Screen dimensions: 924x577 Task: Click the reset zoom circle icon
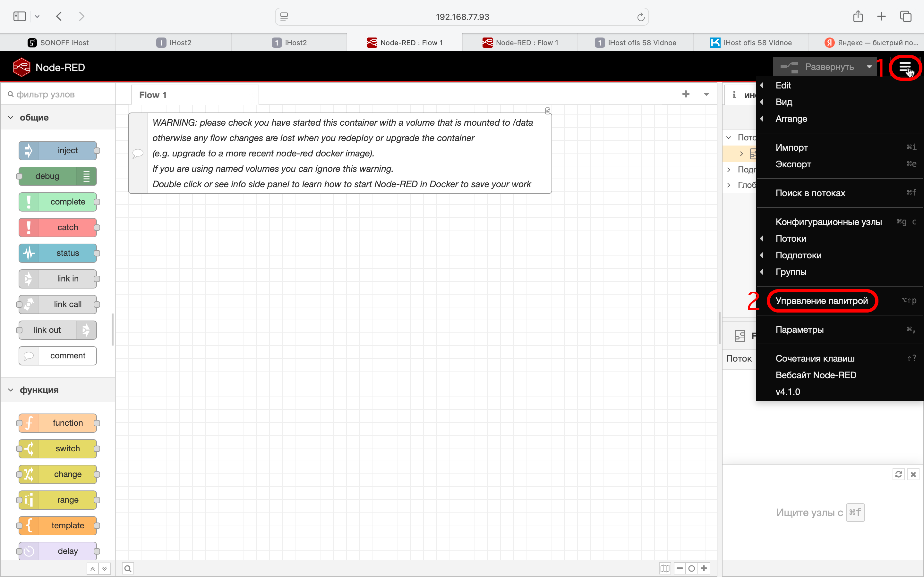pyautogui.click(x=691, y=569)
